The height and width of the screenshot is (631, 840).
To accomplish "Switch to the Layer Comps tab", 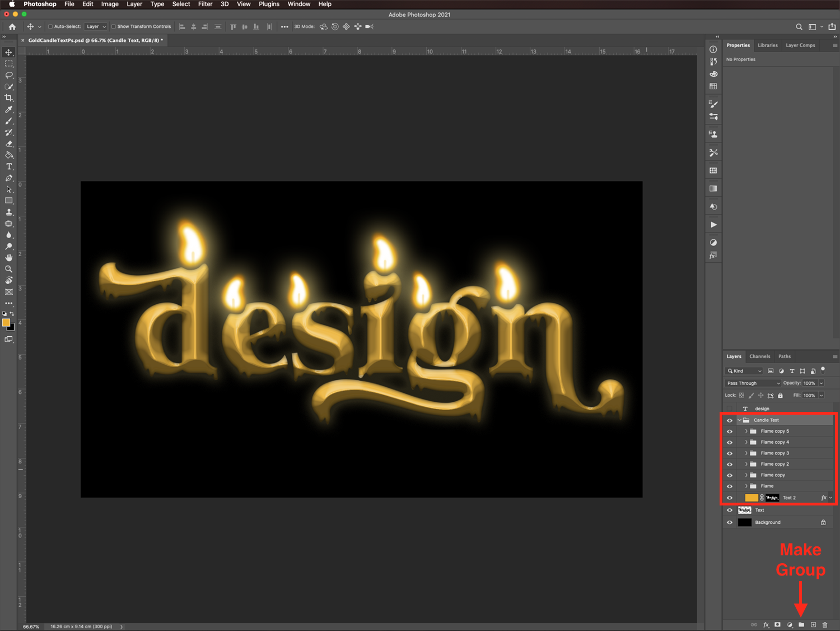I will click(800, 45).
